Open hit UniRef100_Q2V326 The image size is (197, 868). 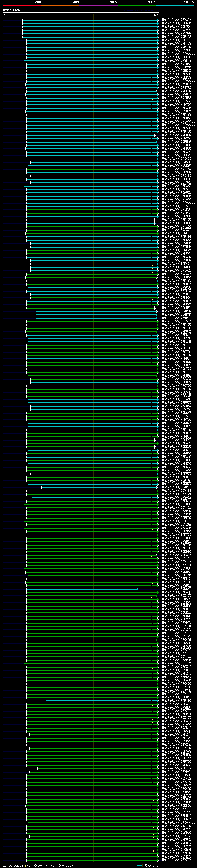(x=177, y=20)
